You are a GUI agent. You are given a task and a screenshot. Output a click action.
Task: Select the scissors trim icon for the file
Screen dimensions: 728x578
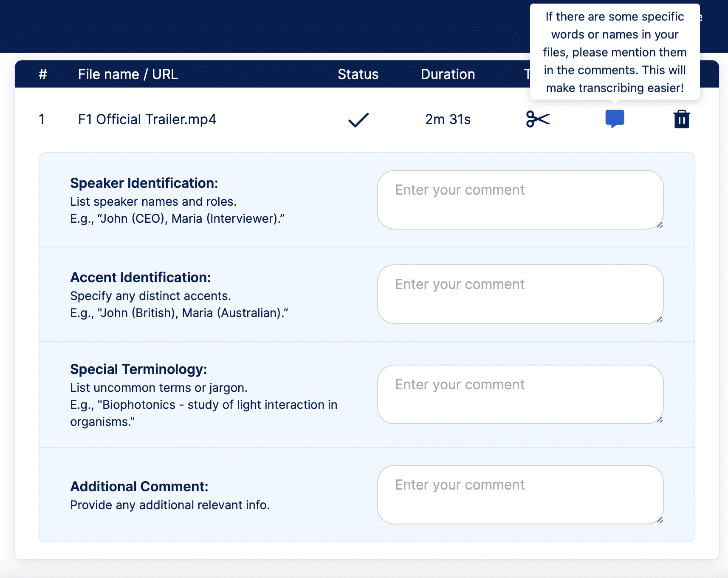537,119
